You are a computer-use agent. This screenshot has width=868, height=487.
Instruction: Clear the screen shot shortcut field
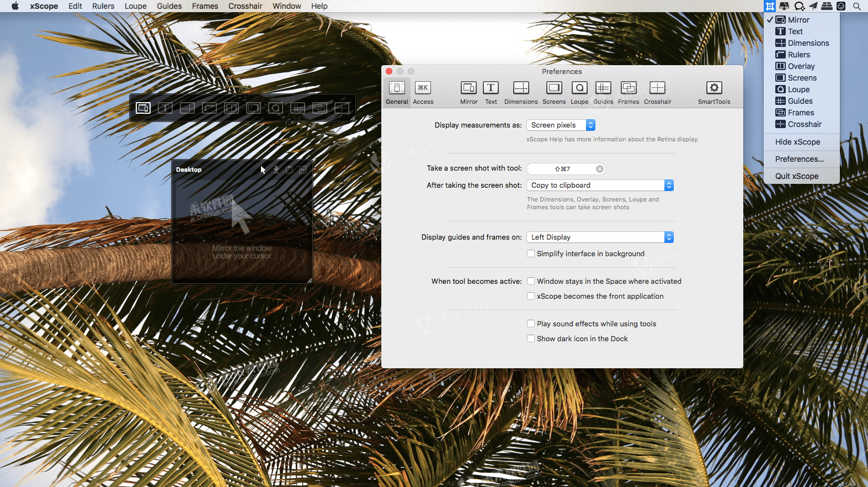coord(600,169)
